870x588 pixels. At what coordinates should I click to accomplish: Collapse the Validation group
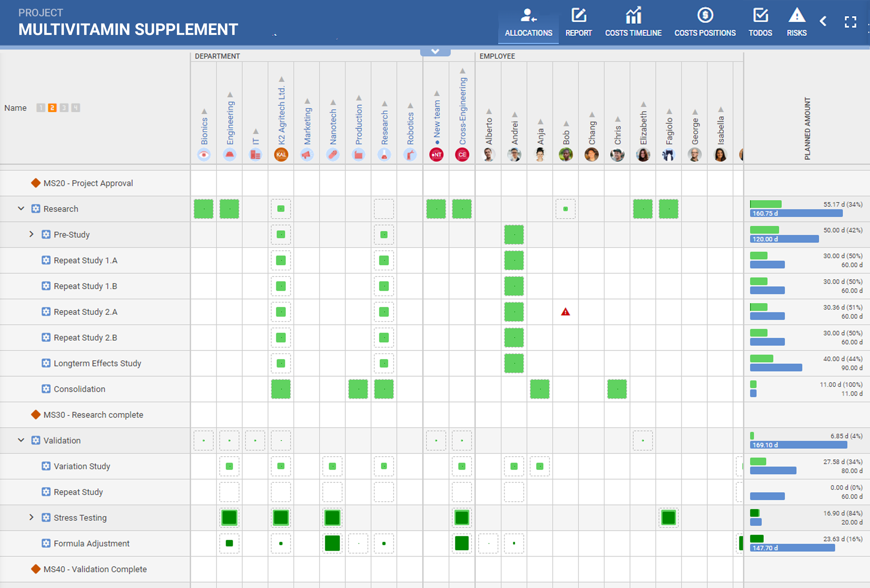21,440
